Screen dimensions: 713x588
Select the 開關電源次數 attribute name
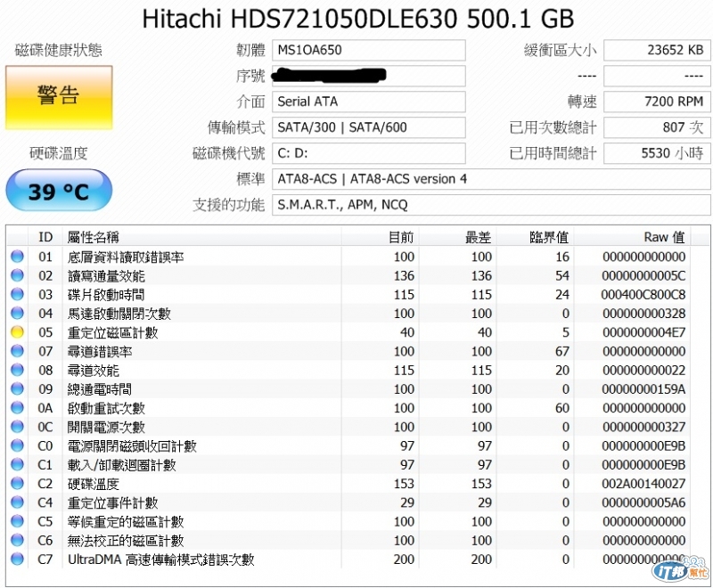click(x=106, y=427)
